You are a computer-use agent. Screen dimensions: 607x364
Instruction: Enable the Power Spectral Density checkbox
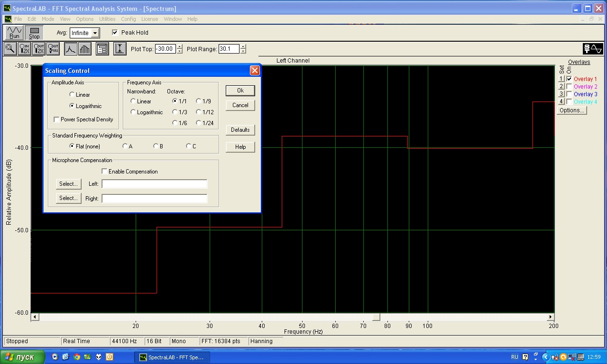(57, 119)
